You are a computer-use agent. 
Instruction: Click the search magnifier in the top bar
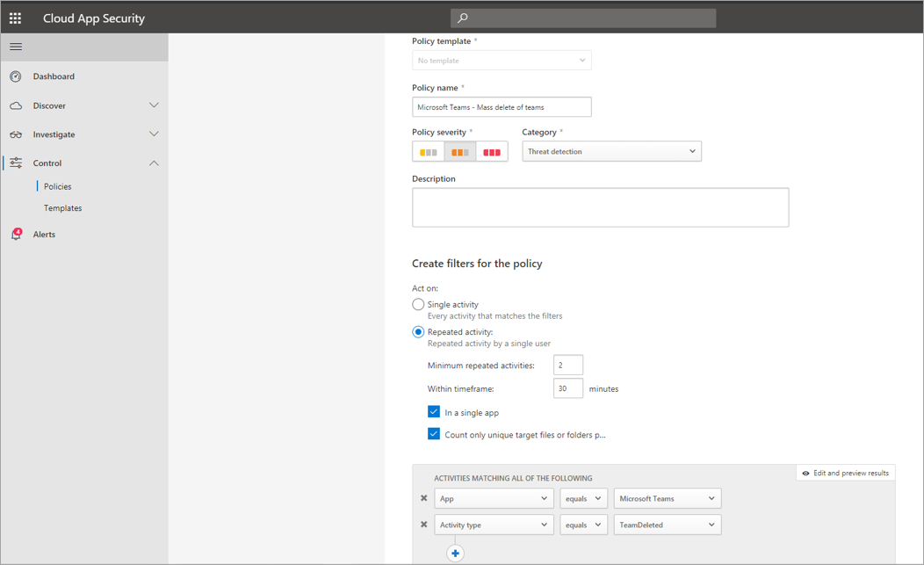tap(461, 18)
